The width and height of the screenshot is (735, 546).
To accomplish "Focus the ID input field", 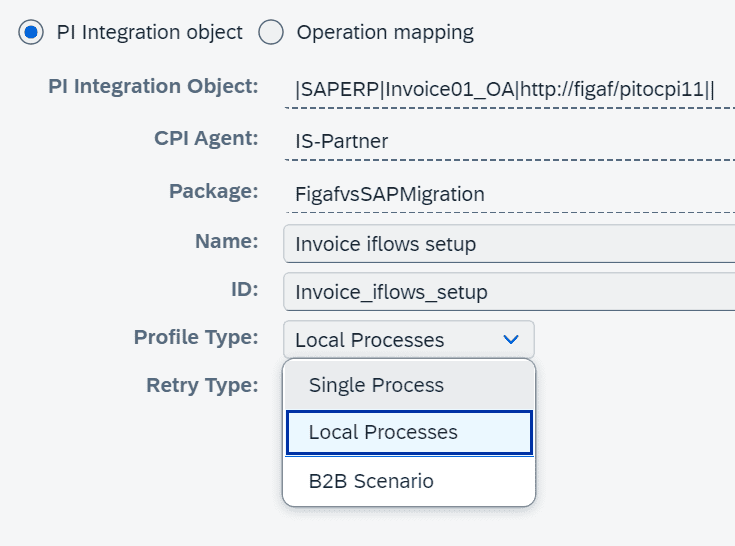I will (510, 292).
